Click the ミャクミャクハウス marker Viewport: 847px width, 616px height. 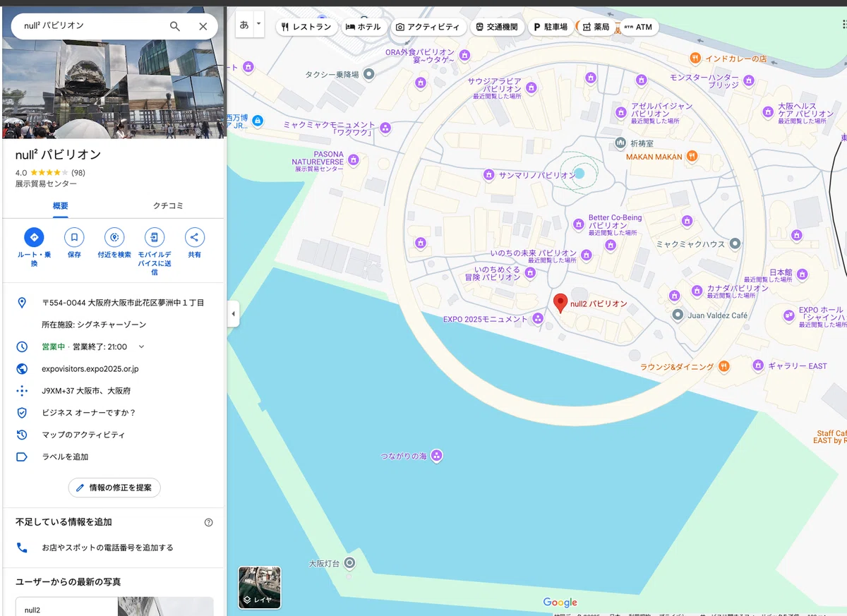(735, 243)
